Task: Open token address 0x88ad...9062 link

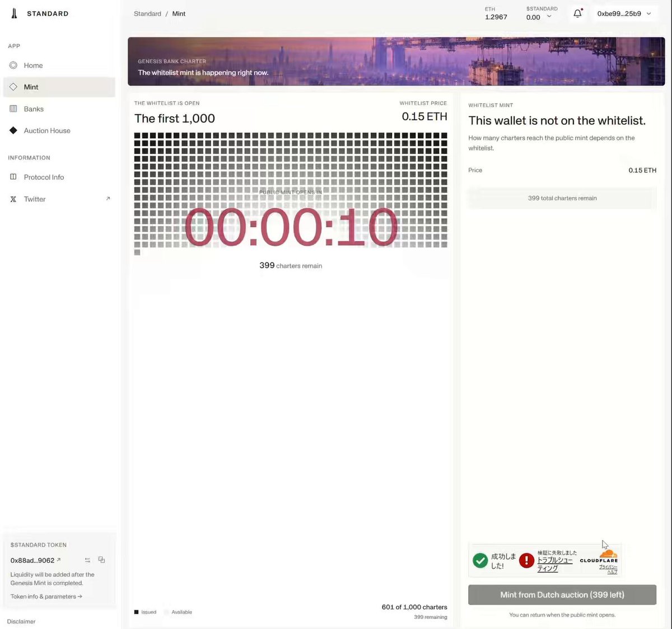Action: pos(35,560)
